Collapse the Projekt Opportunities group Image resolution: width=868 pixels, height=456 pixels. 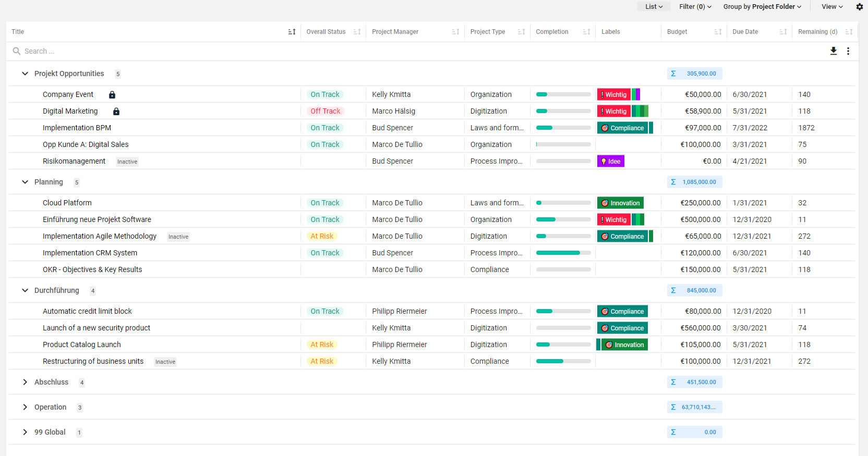(25, 73)
